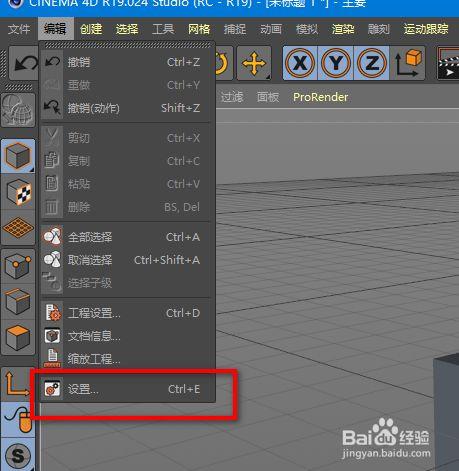Choose 复制 menu entry
This screenshot has width=459, height=471.
click(126, 161)
